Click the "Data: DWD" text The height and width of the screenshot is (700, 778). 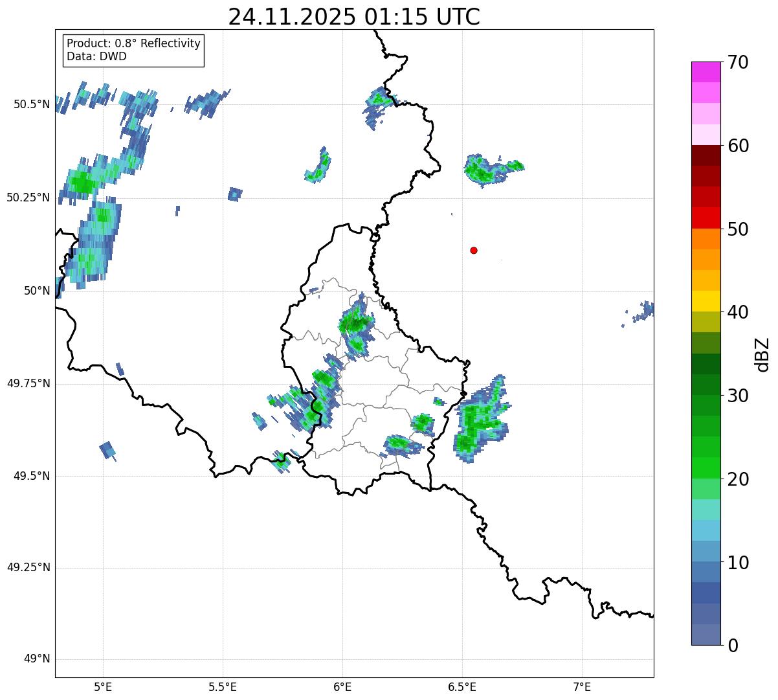point(96,56)
